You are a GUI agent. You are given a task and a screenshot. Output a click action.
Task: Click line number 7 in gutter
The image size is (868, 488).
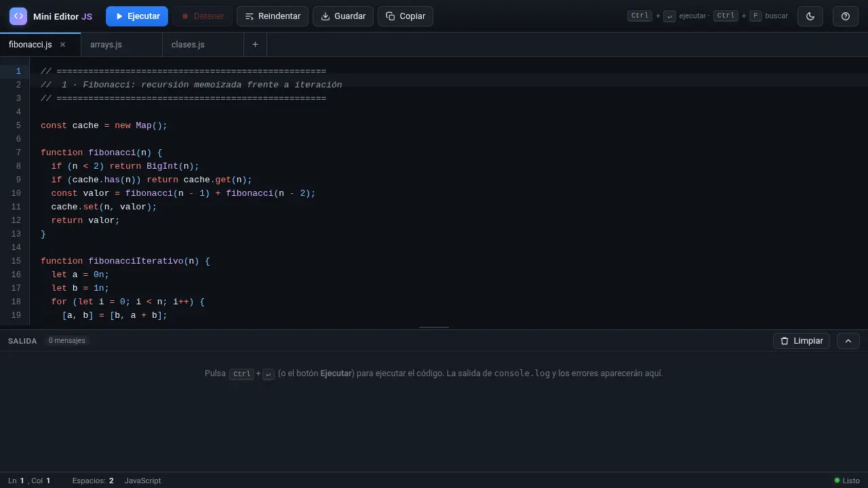click(18, 152)
